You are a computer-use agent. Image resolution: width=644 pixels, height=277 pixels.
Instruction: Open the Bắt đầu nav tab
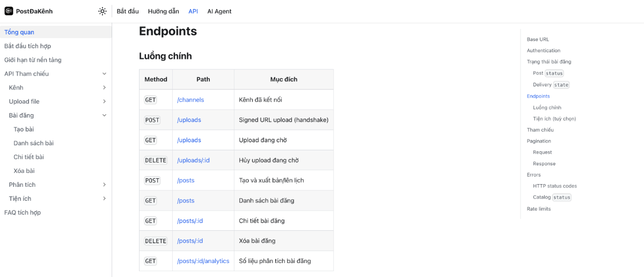click(x=128, y=11)
